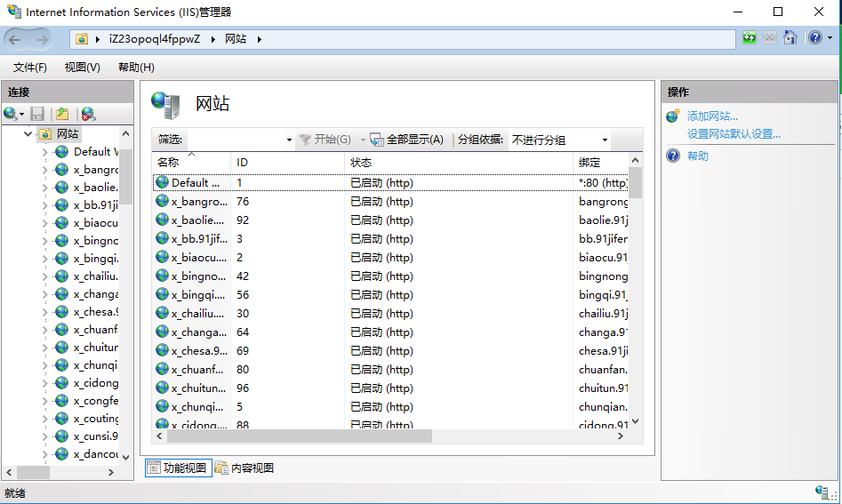Click the Connections tree horizontal scrollbar thumb
The width and height of the screenshot is (842, 504).
[33, 472]
